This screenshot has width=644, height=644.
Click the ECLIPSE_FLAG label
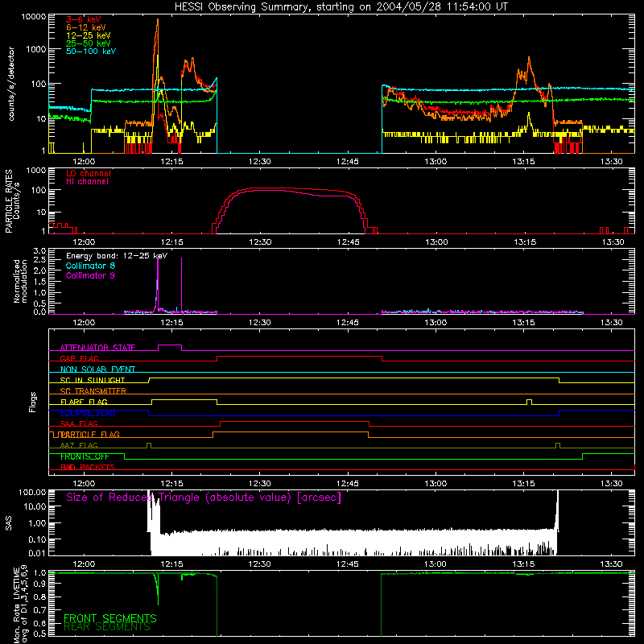(x=88, y=413)
